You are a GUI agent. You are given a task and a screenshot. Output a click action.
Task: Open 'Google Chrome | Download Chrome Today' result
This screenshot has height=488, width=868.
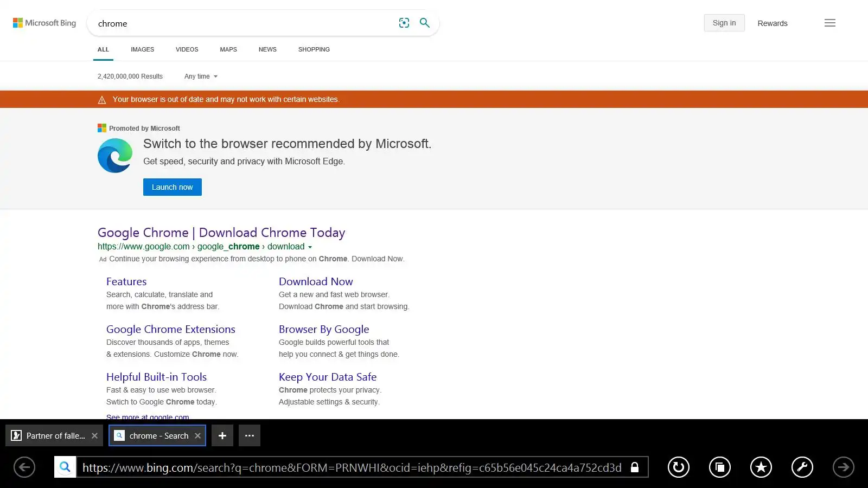pos(221,233)
